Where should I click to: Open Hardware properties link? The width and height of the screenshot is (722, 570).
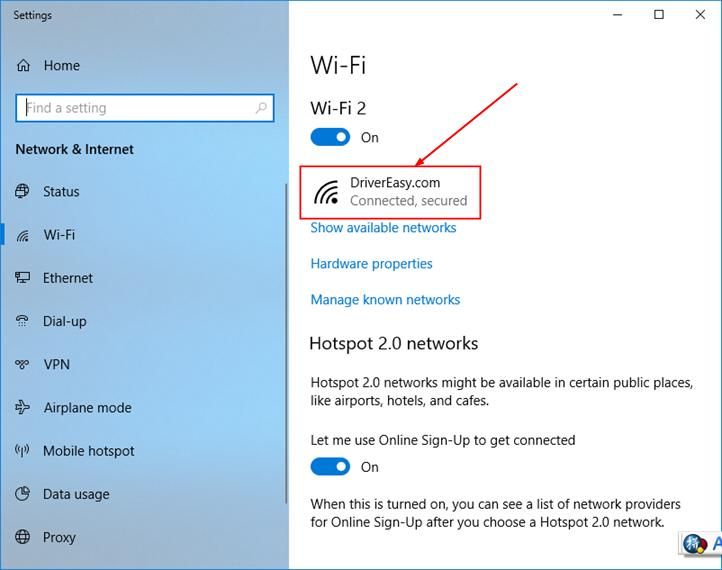pos(371,264)
